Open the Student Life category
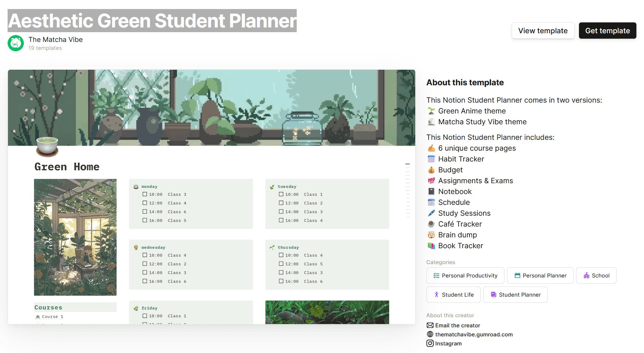 pyautogui.click(x=454, y=295)
